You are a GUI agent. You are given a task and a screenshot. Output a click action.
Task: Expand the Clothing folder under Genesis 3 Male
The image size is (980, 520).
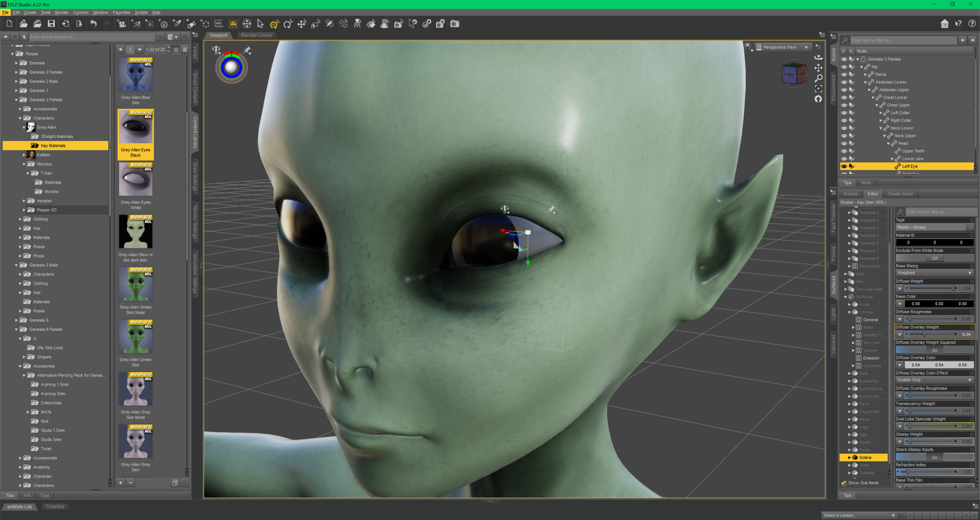coord(20,283)
